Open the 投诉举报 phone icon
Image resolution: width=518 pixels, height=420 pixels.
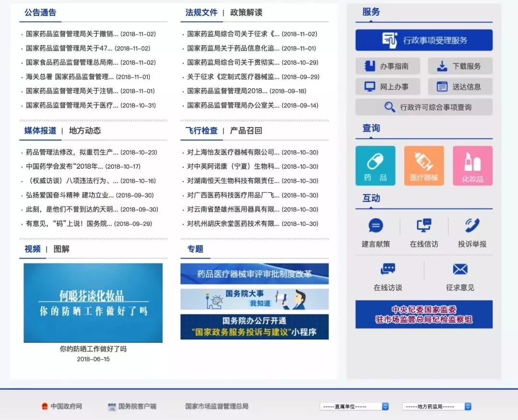[472, 225]
